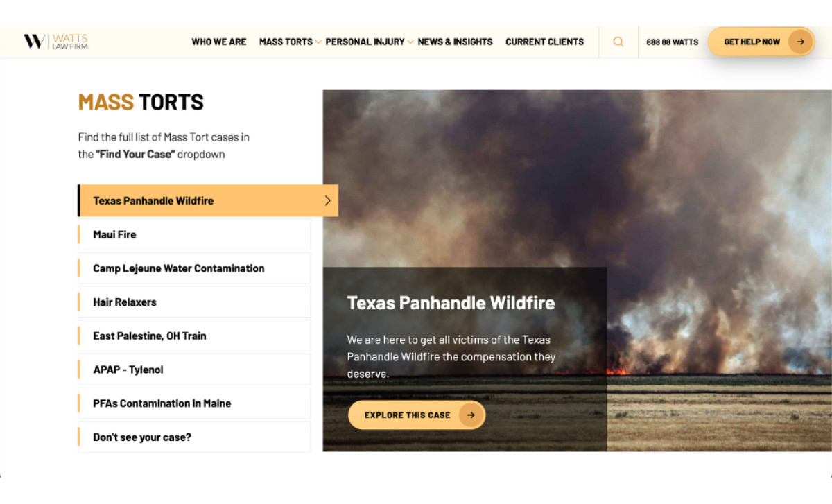This screenshot has width=832, height=504.
Task: Click the Current Clients navigation item
Action: (544, 42)
